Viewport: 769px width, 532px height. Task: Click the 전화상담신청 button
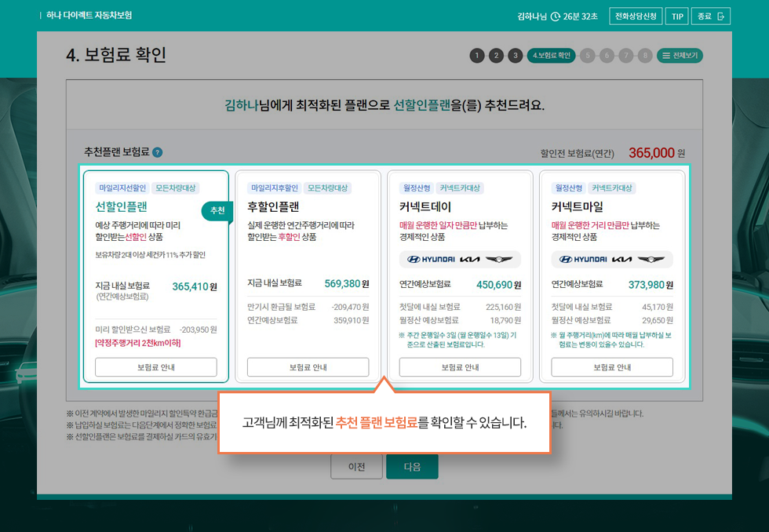[x=635, y=16]
